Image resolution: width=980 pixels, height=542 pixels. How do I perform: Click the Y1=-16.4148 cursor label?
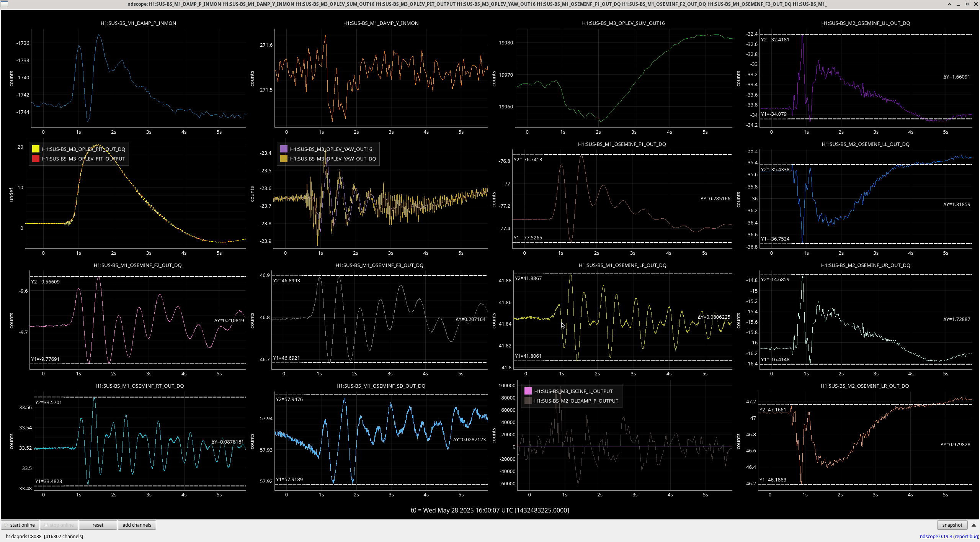775,359
